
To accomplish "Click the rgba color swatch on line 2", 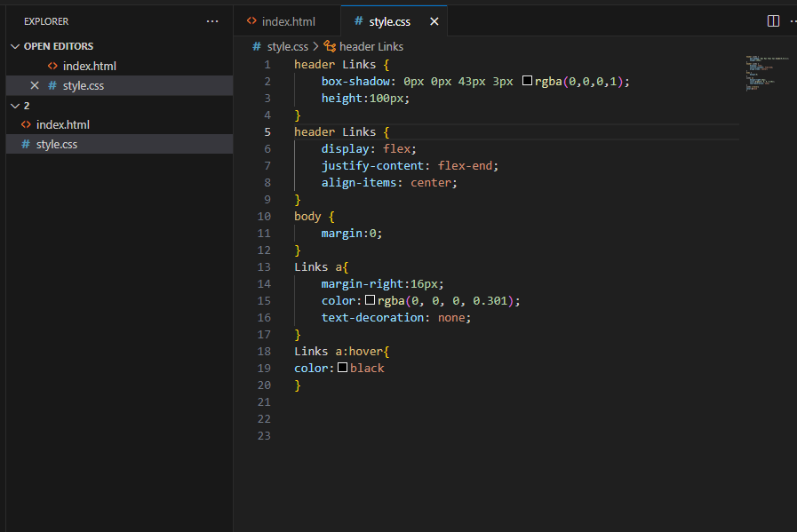I will click(529, 81).
